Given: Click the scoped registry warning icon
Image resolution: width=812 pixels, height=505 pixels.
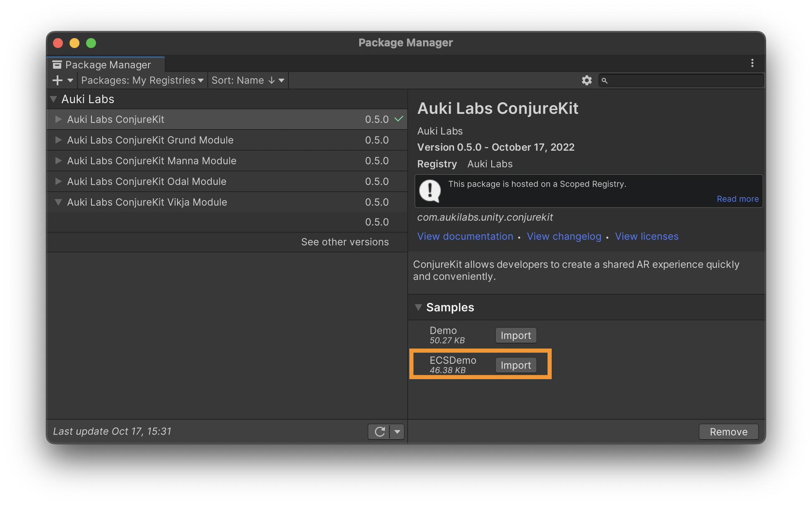Looking at the screenshot, I should [x=430, y=191].
